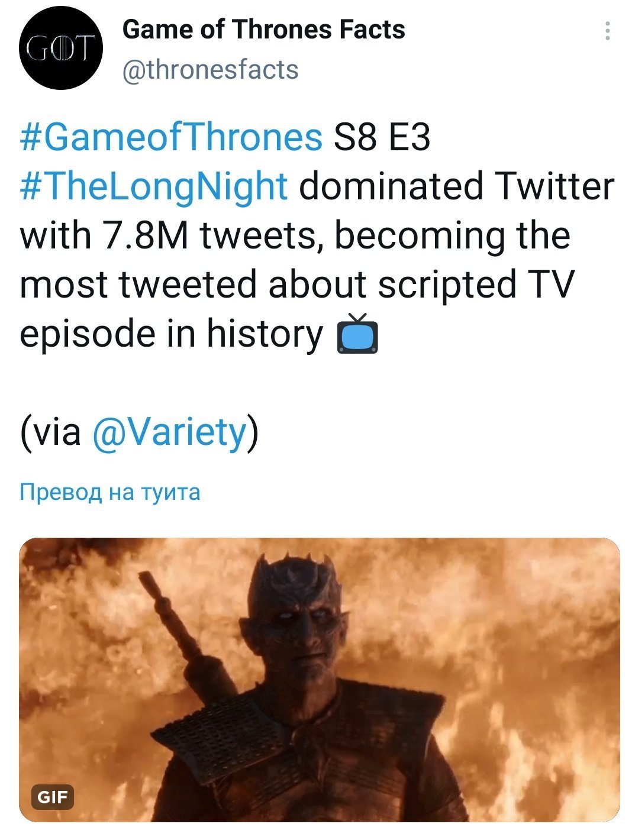Click the words "dominated Twitter"

click(456, 186)
